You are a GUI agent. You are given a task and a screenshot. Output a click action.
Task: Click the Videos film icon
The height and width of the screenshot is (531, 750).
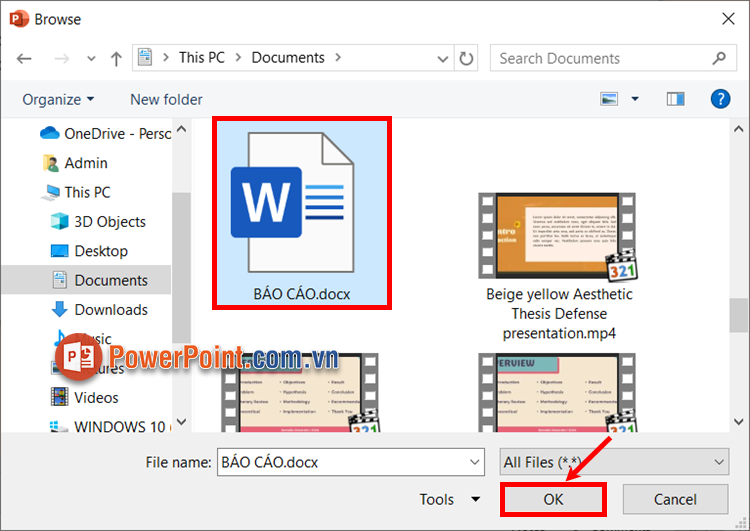(59, 397)
